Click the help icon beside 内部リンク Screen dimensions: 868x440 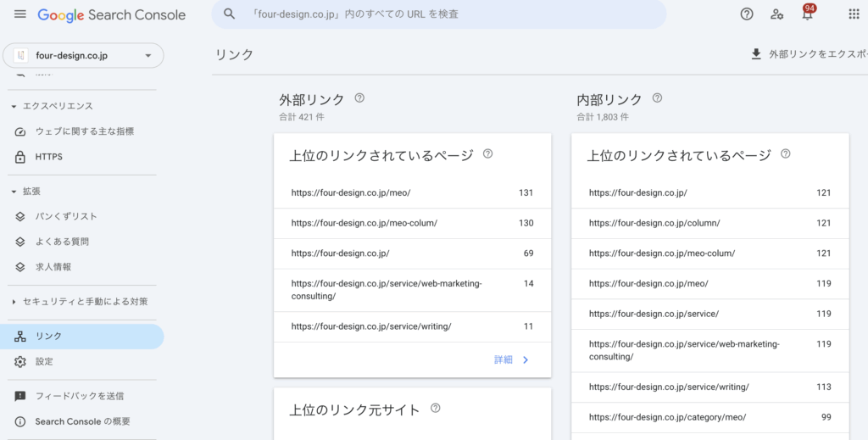tap(657, 98)
